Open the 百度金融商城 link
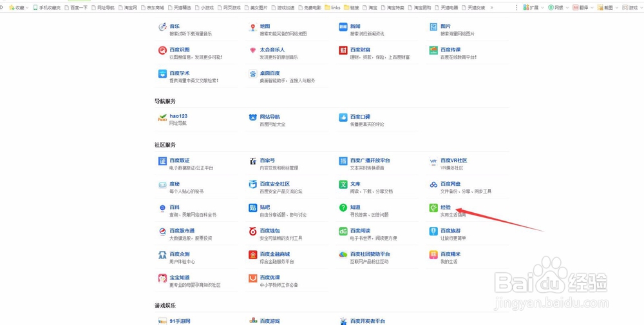 coord(275,254)
